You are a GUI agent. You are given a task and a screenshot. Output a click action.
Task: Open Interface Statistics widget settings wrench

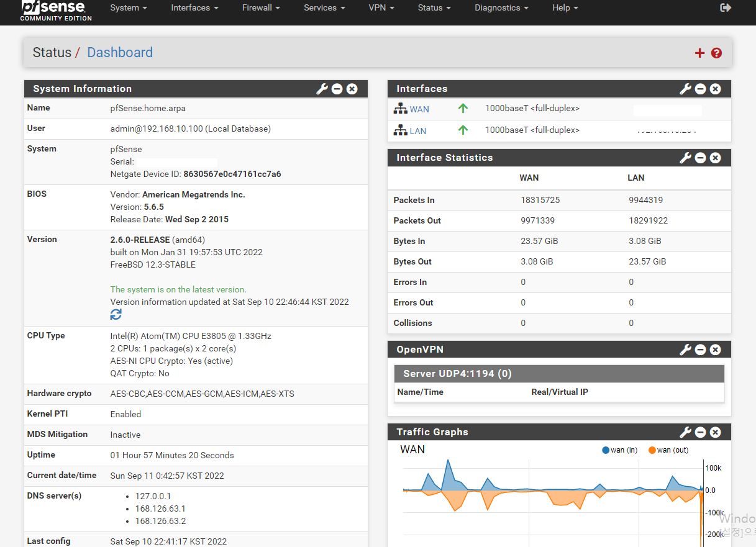[685, 158]
